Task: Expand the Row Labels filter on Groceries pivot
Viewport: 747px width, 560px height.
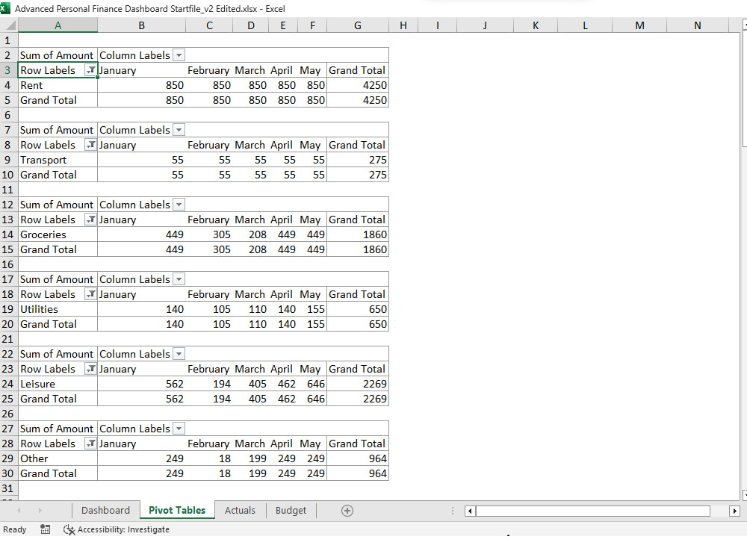Action: [x=90, y=219]
